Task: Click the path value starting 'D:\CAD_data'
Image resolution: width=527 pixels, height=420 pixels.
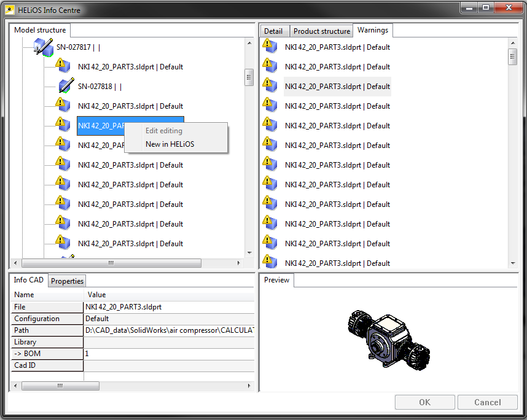Action: 169,330
